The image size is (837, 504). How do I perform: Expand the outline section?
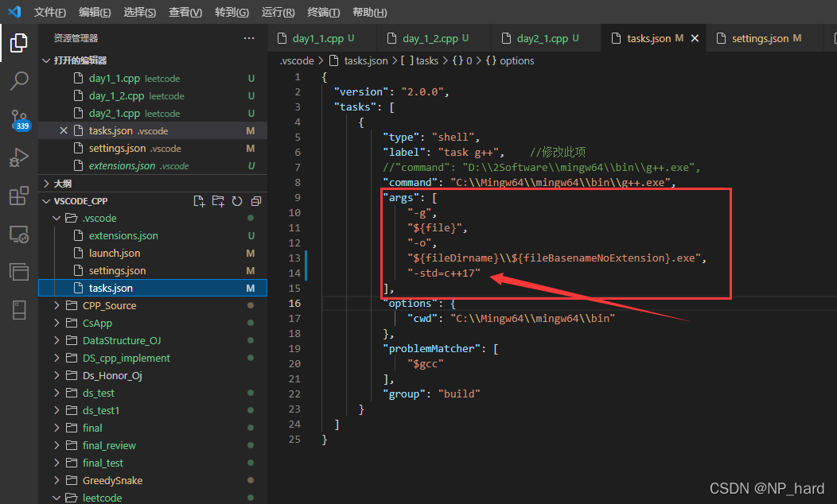click(x=46, y=184)
